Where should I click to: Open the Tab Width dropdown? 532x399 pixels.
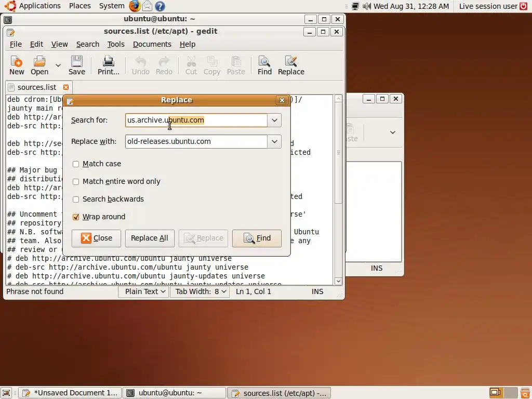pyautogui.click(x=199, y=291)
